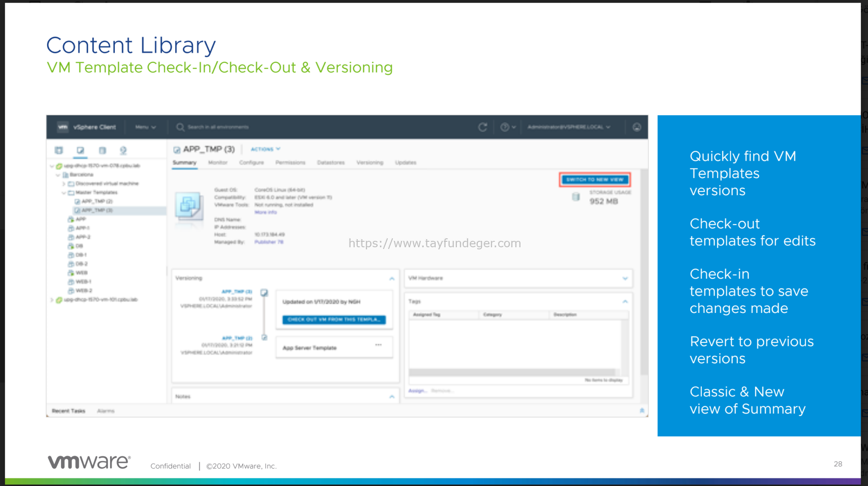Image resolution: width=868 pixels, height=486 pixels.
Task: Click SWITCH TO NEW VIEW button
Action: (x=594, y=179)
